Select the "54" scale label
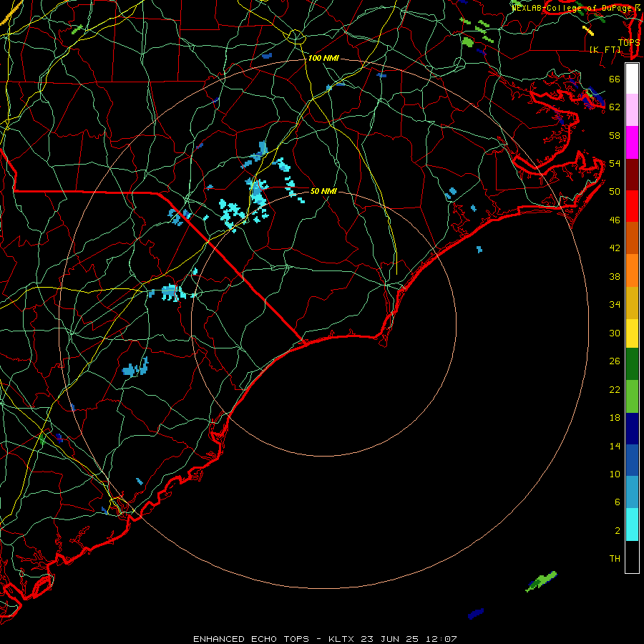This screenshot has height=644, width=644. click(x=615, y=163)
